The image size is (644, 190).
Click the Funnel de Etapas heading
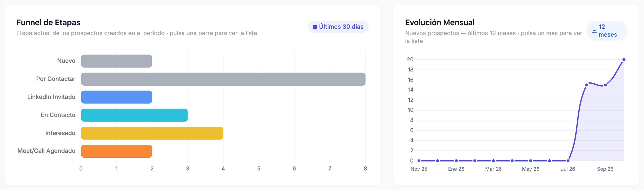48,23
